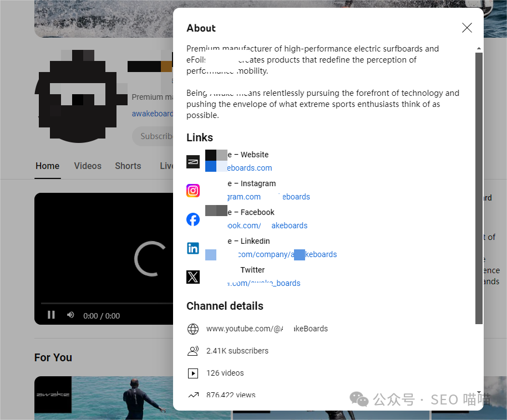Open the first For You video thumbnail
507x420 pixels.
131,398
